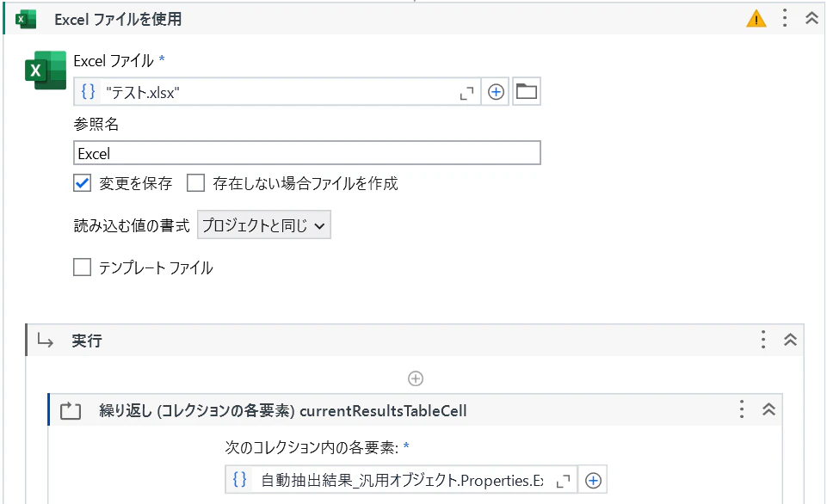This screenshot has width=827, height=504.
Task: Click curly braces icon in Excel file field
Action: (x=88, y=92)
